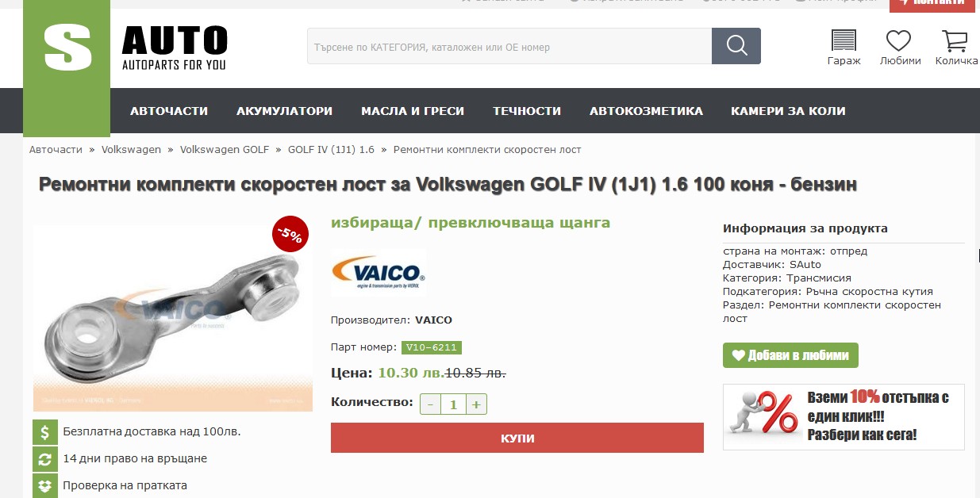Click the magnifier search button
The height and width of the screenshot is (498, 980).
736,46
